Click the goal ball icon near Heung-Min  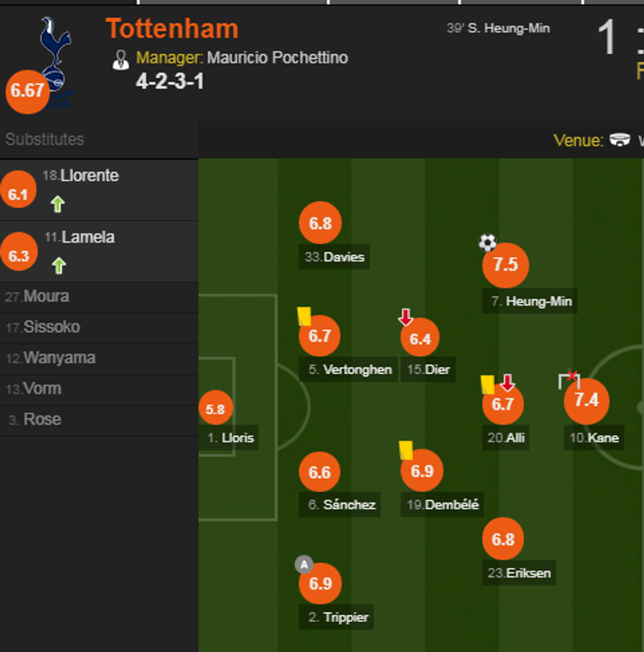(488, 243)
